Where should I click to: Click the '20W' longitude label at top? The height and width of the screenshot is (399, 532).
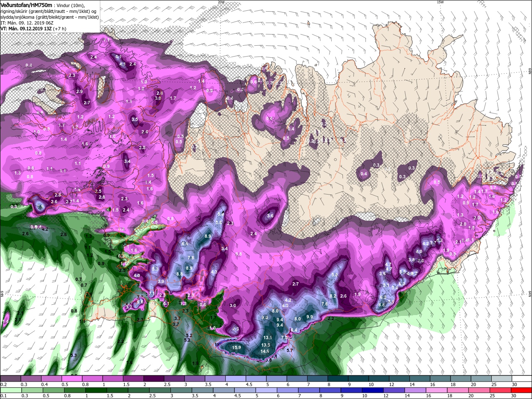221,2
